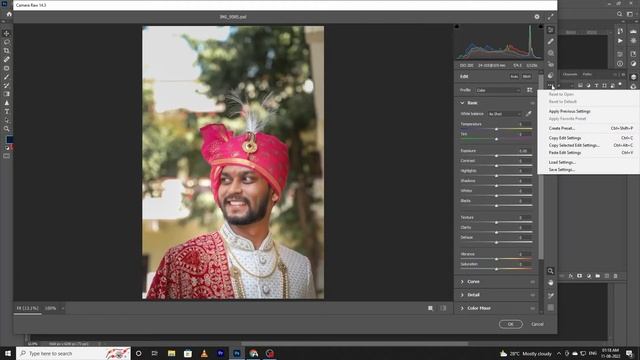
Task: Click the Fit zoom level button
Action: (27, 308)
